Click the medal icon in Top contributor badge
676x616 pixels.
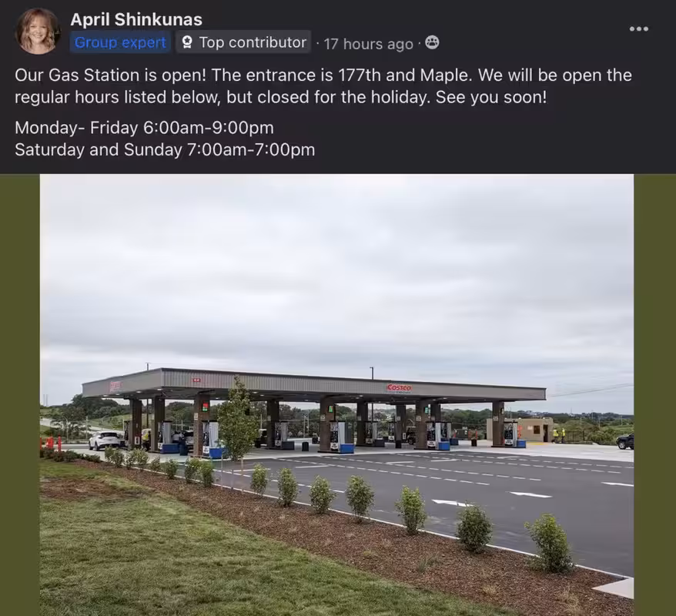[x=186, y=42]
